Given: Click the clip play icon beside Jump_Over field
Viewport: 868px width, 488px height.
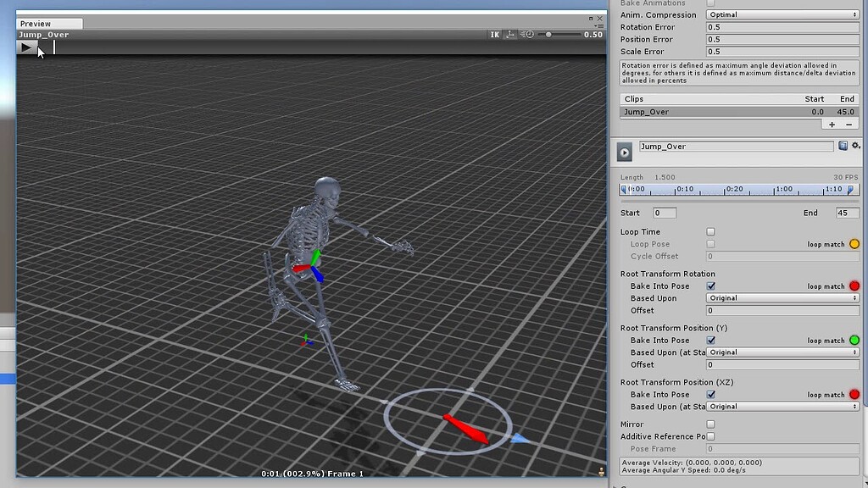Looking at the screenshot, I should (624, 151).
